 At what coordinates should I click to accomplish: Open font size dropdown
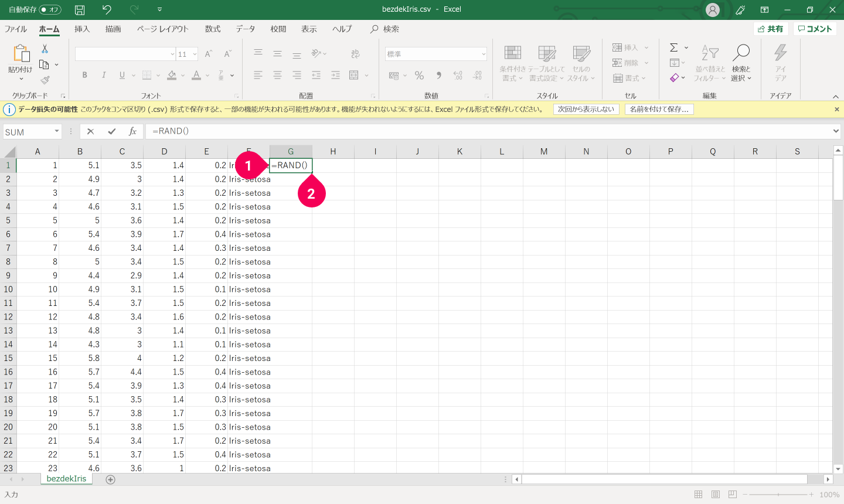pyautogui.click(x=195, y=54)
